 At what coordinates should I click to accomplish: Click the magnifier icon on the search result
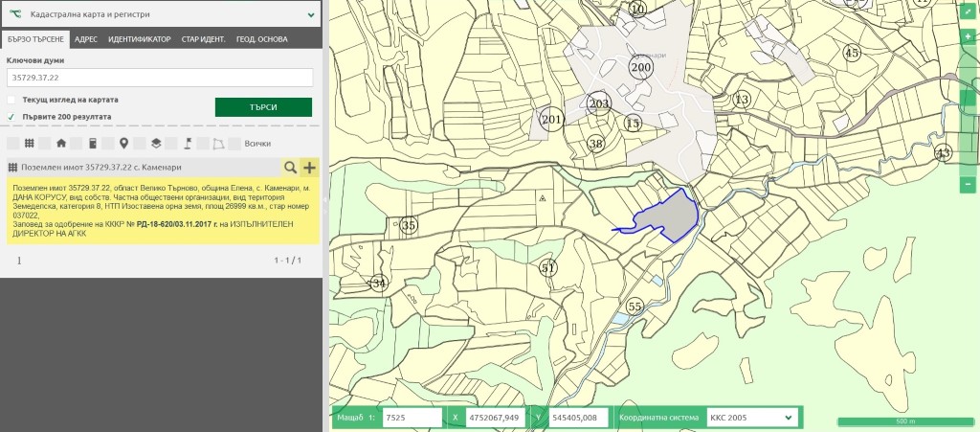pos(289,168)
